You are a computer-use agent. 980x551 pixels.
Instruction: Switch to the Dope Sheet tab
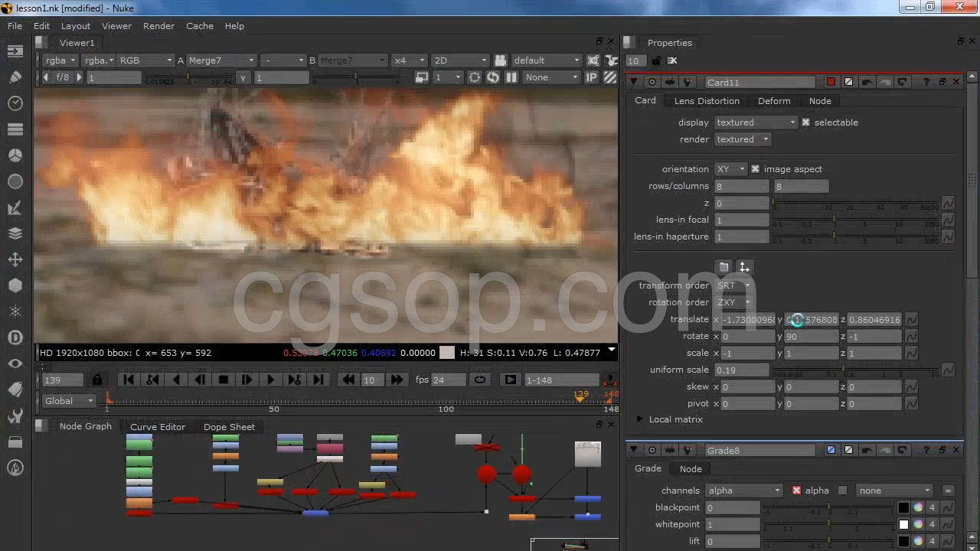(x=229, y=427)
